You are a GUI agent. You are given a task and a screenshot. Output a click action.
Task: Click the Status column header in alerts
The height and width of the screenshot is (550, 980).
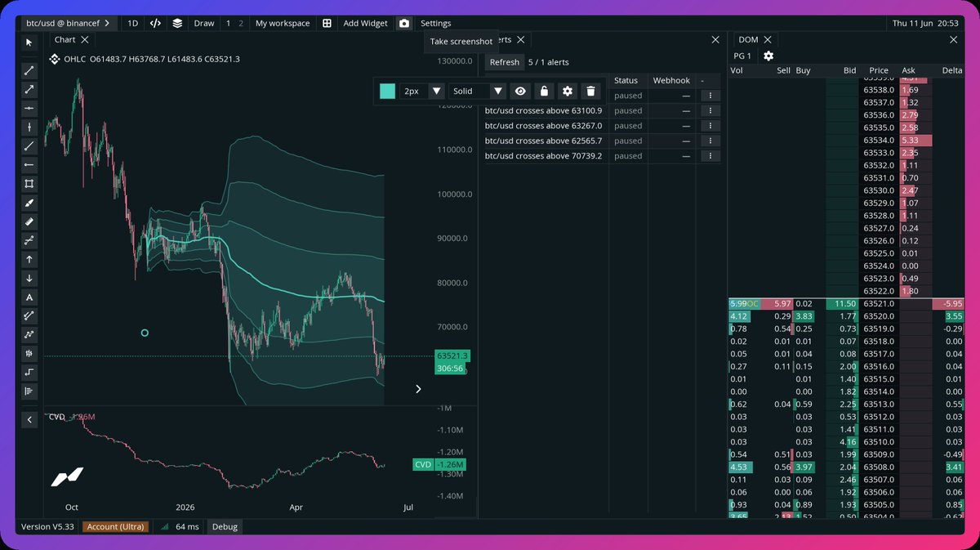pos(626,80)
